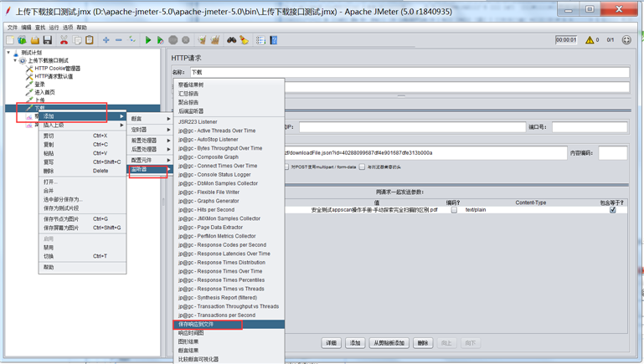The height and width of the screenshot is (364, 644).
Task: Toggle 对POST使用multipart/form-data checkbox
Action: point(286,167)
